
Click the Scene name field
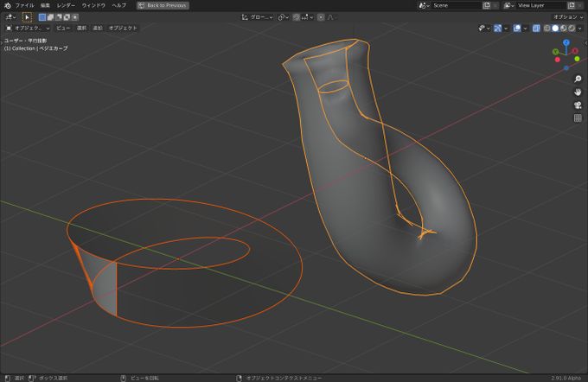tap(457, 6)
